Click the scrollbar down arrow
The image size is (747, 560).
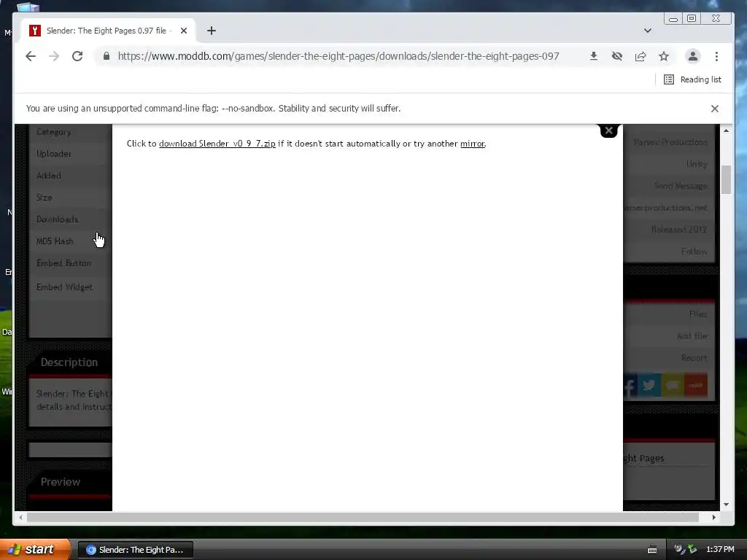pos(726,505)
